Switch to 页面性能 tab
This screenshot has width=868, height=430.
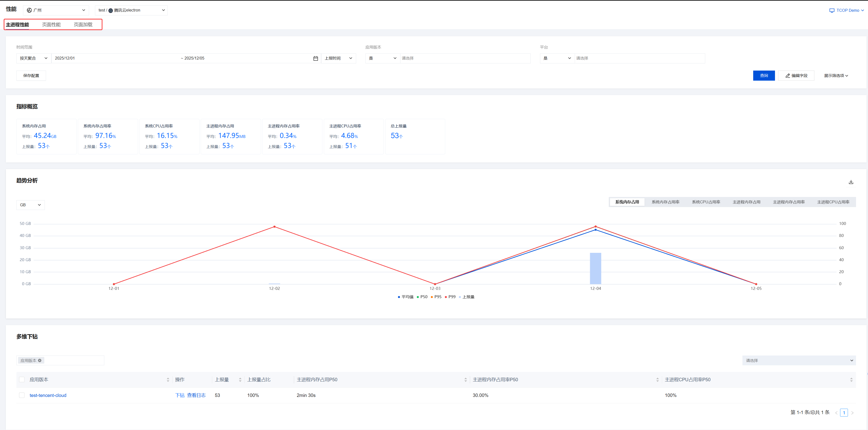(51, 25)
